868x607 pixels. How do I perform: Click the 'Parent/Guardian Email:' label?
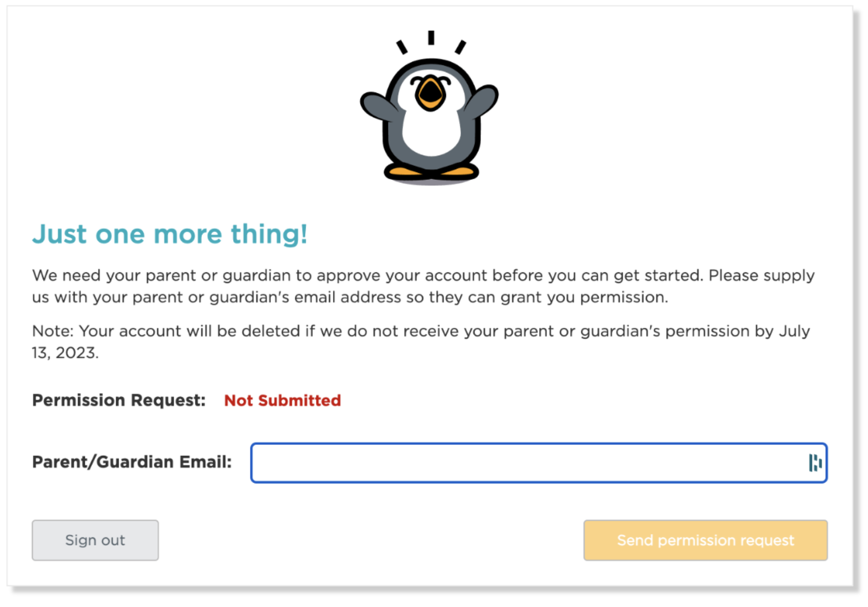(132, 462)
